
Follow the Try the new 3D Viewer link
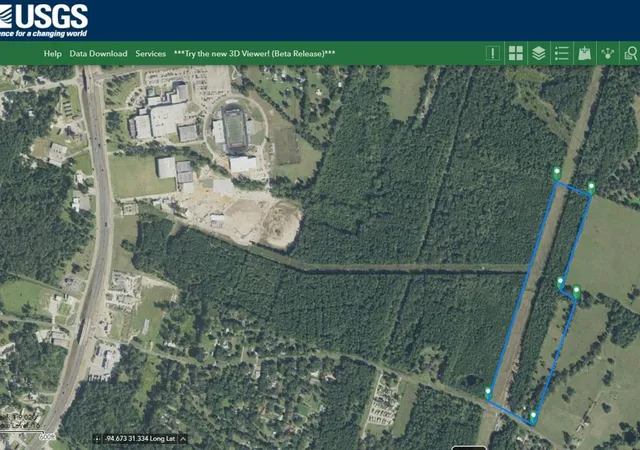[254, 53]
